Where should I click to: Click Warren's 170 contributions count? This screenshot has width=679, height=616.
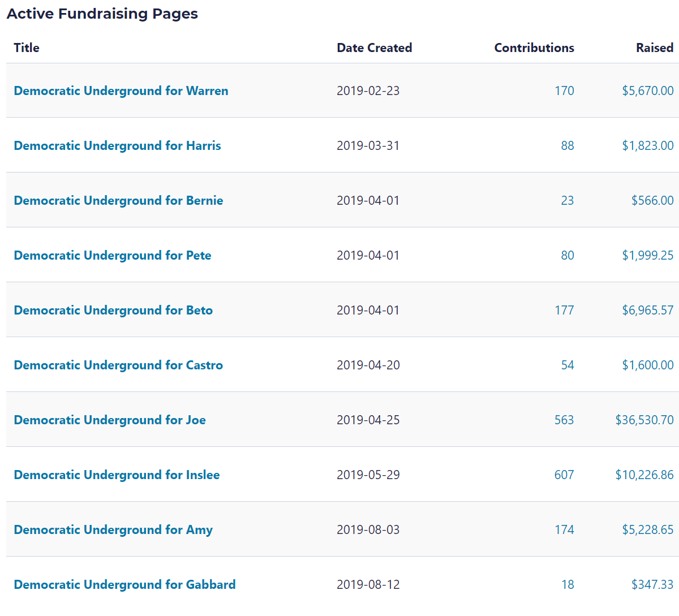564,91
